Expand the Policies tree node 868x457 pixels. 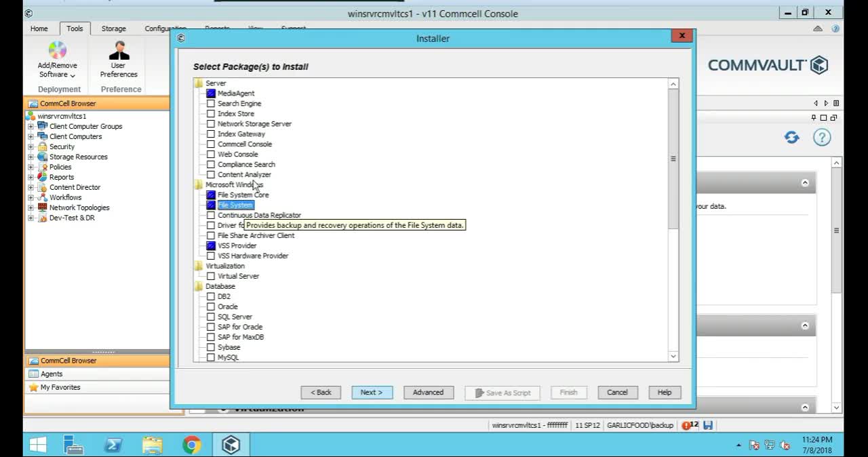[x=31, y=167]
